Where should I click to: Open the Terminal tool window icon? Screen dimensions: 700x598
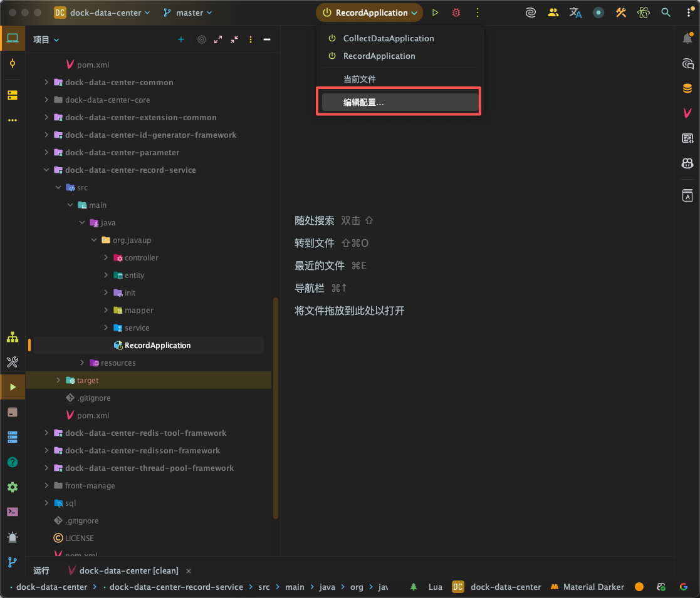coord(13,512)
